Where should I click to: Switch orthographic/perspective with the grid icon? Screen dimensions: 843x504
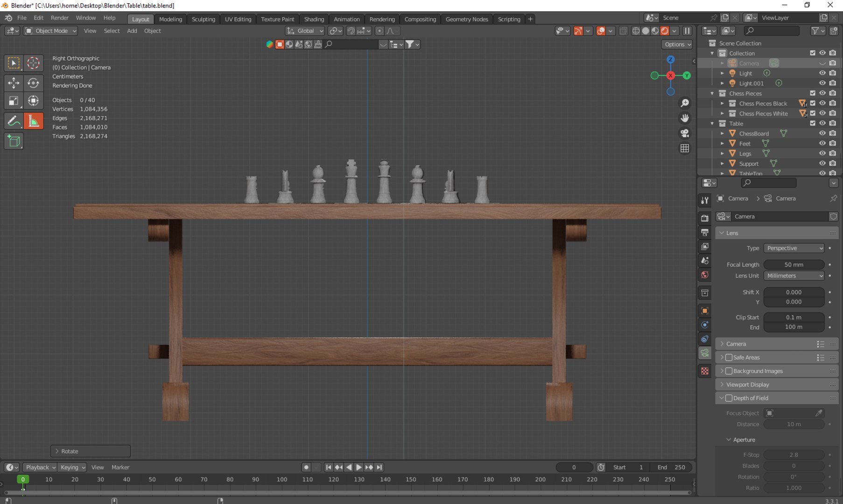pyautogui.click(x=685, y=148)
